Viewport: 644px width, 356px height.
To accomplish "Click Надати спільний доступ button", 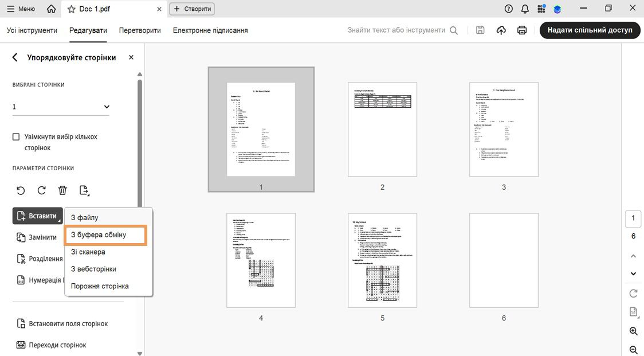I will point(590,30).
